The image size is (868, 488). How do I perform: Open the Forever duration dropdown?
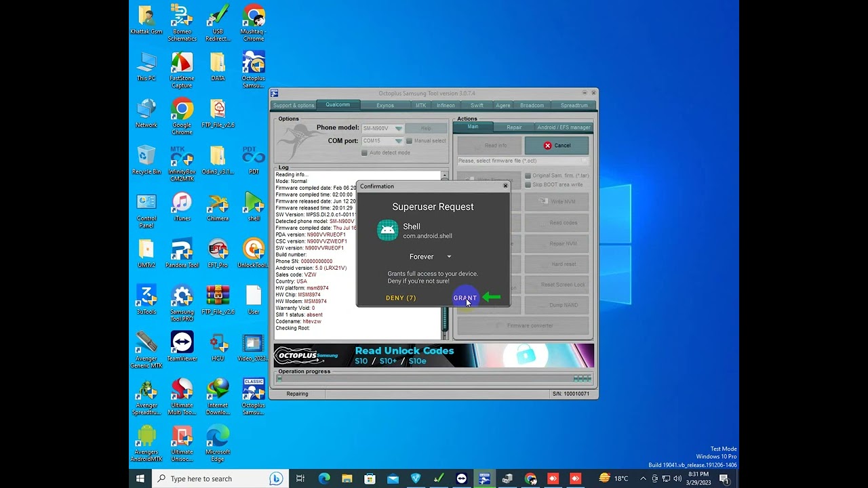click(431, 257)
